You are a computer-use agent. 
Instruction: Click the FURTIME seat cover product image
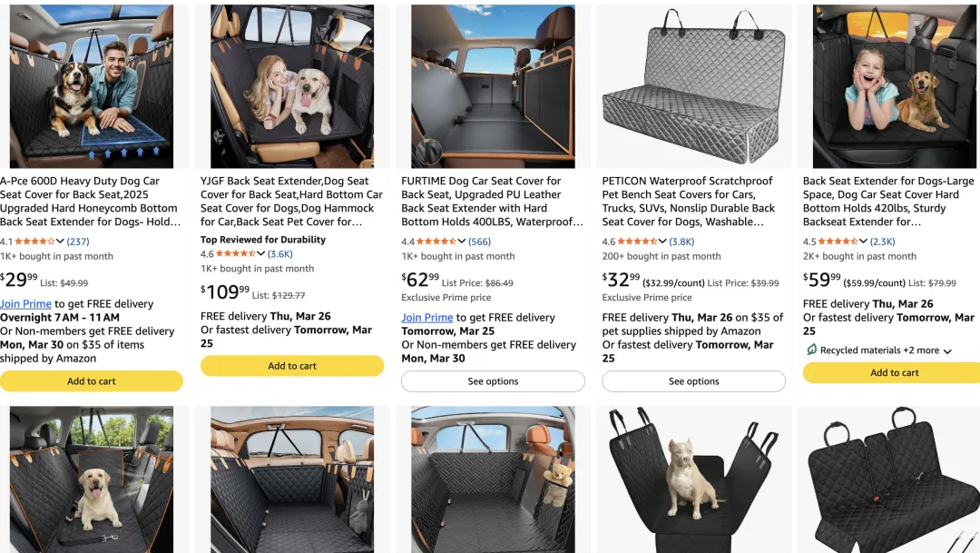tap(493, 86)
